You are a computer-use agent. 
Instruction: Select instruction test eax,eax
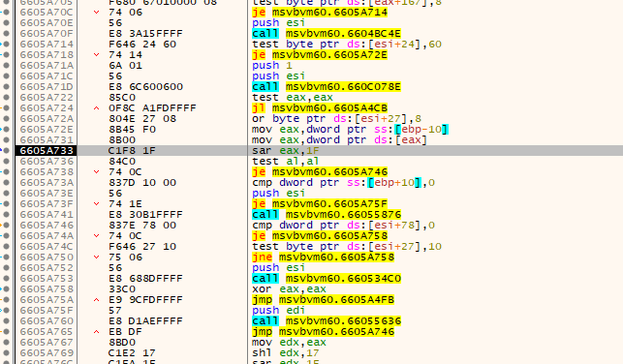pos(293,97)
